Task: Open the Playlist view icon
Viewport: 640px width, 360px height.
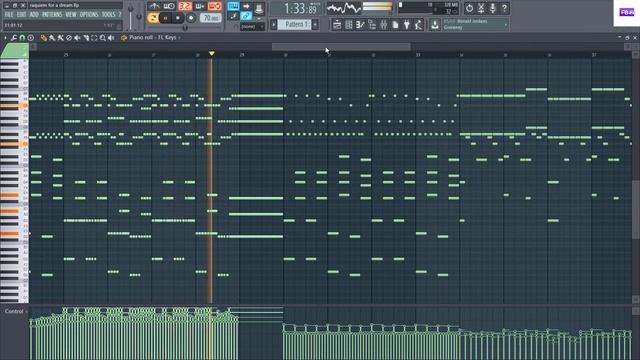Action: (x=337, y=25)
